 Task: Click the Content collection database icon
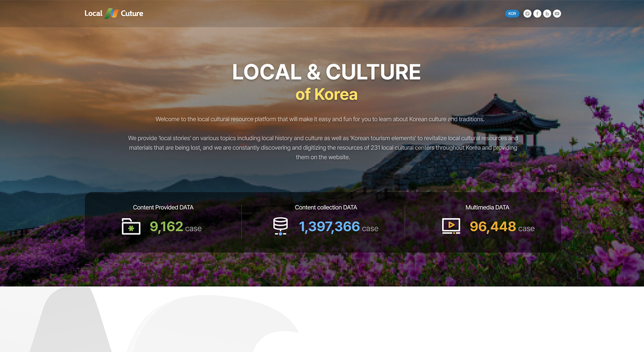(x=280, y=226)
